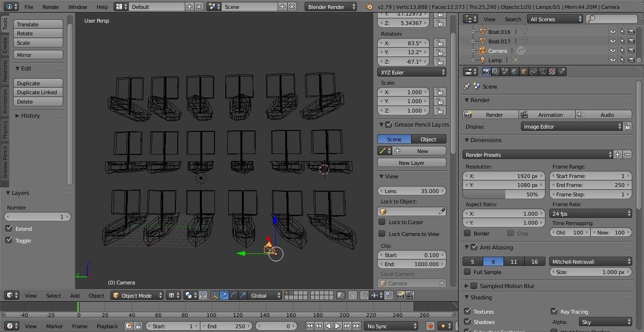Open the All Scenes outliner dropdown
The image size is (644, 332).
[x=555, y=19]
